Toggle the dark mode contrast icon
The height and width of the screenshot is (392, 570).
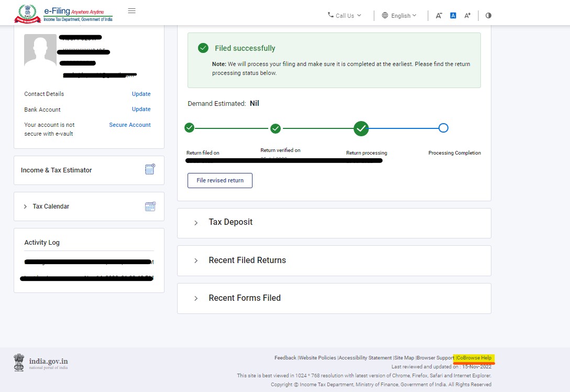pyautogui.click(x=488, y=15)
